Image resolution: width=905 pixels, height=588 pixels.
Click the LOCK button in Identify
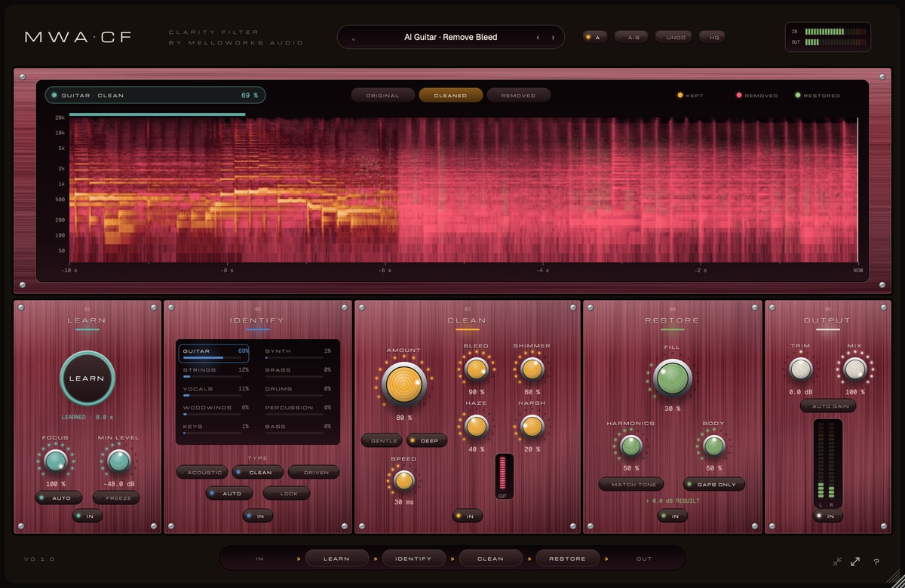click(286, 493)
